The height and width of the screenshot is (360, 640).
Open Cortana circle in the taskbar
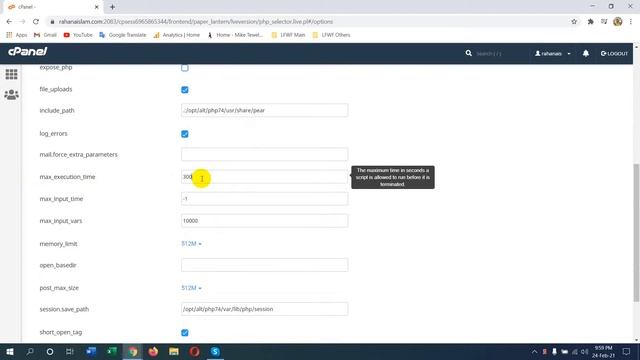[50, 351]
